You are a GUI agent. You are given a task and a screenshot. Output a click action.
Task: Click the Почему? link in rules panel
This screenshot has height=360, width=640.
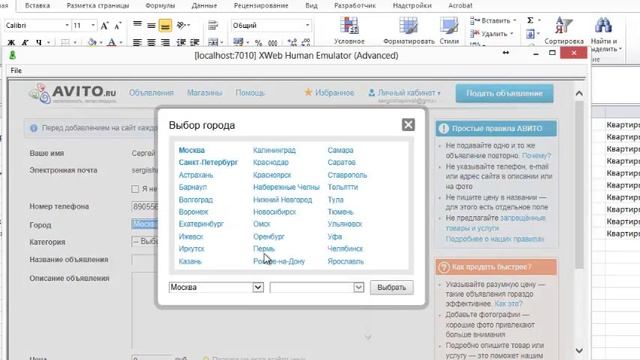click(x=536, y=156)
